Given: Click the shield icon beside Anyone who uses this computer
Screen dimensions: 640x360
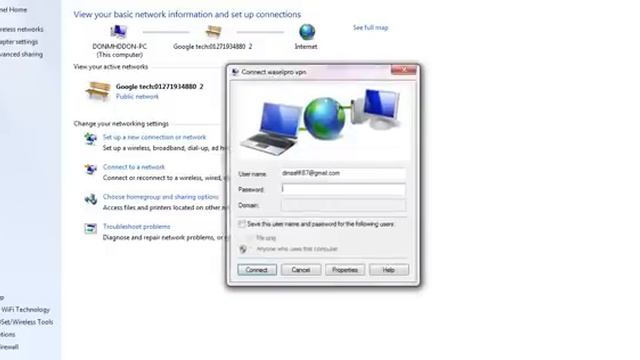Looking at the screenshot, I should 243,249.
